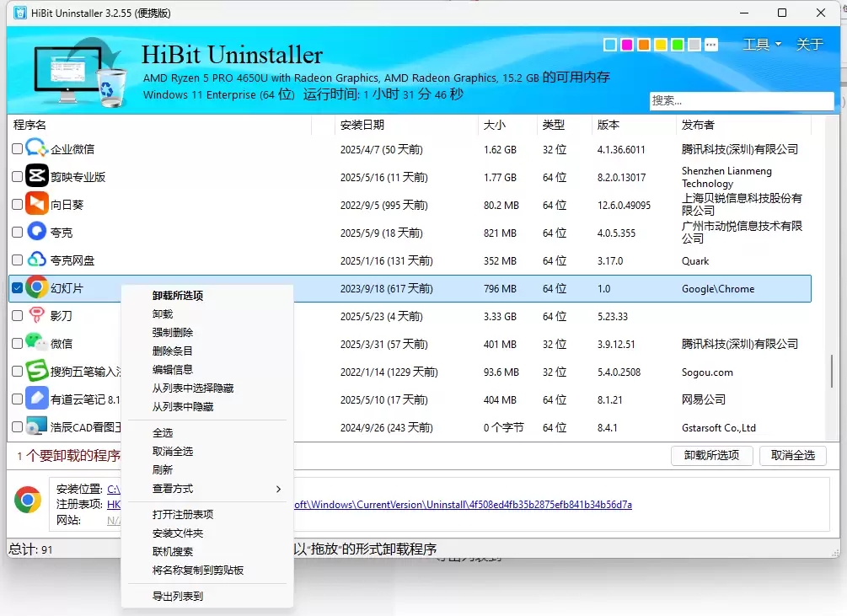Click the 微信 green chat icon
Screen dimensions: 847x616
[37, 343]
